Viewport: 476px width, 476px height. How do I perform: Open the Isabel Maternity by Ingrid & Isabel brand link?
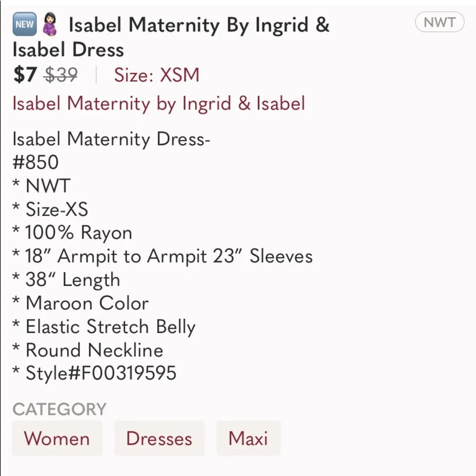click(x=159, y=103)
